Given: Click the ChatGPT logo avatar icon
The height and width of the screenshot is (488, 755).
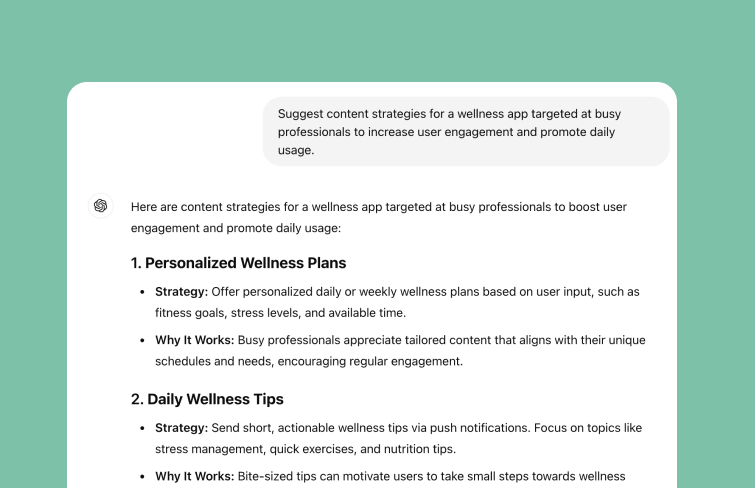Looking at the screenshot, I should (101, 206).
